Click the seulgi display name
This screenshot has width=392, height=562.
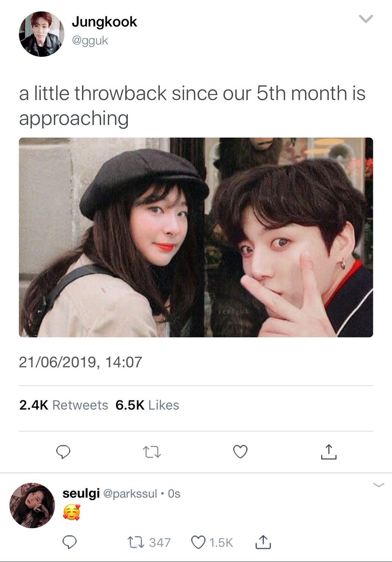pyautogui.click(x=81, y=494)
